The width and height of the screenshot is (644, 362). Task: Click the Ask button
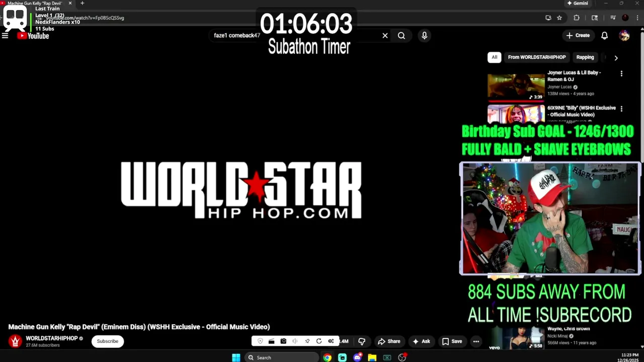coord(421,341)
